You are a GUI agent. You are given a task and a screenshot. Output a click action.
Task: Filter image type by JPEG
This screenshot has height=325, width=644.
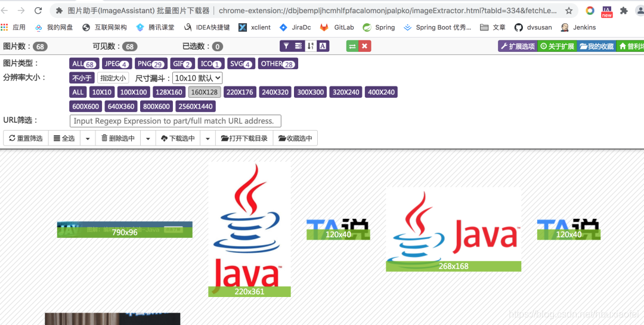[x=117, y=64]
